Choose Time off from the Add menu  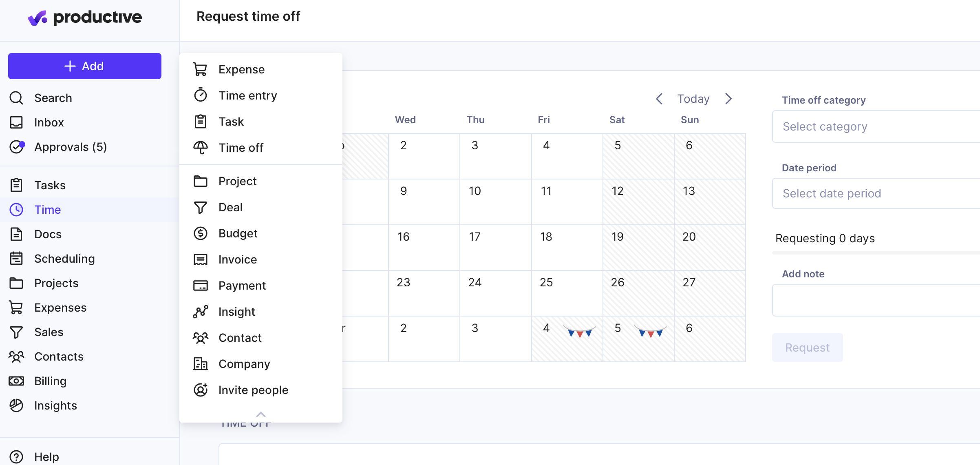coord(261,148)
